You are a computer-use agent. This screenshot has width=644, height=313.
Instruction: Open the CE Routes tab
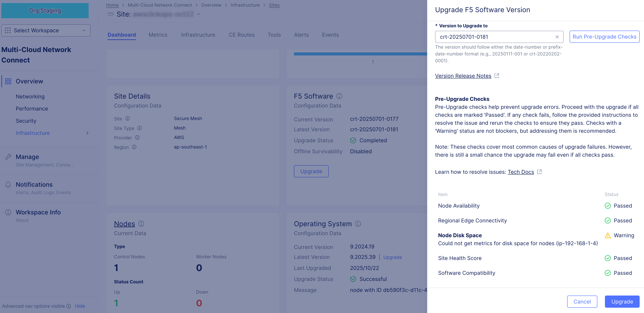tap(242, 35)
